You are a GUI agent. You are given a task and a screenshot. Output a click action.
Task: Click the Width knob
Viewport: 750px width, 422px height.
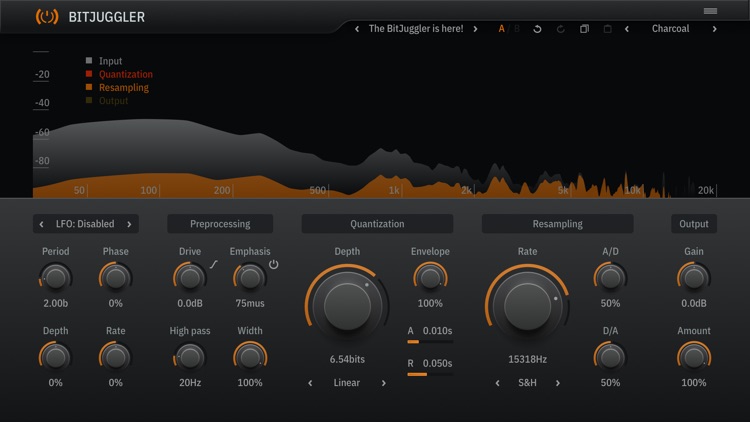[x=250, y=357]
